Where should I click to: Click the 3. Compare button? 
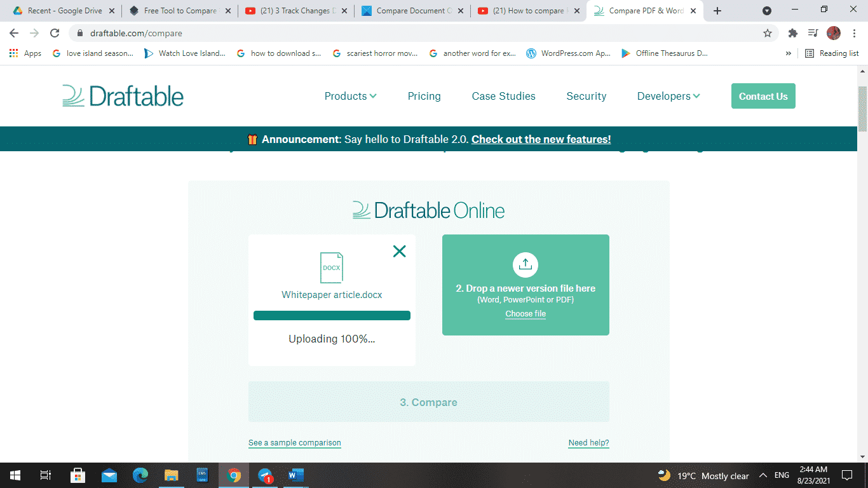429,402
